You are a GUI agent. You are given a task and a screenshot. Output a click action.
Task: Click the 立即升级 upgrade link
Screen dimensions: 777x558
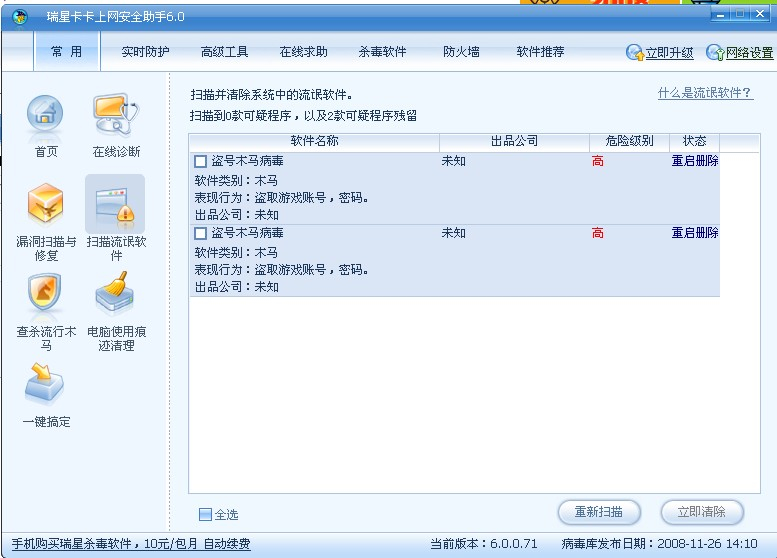click(669, 53)
